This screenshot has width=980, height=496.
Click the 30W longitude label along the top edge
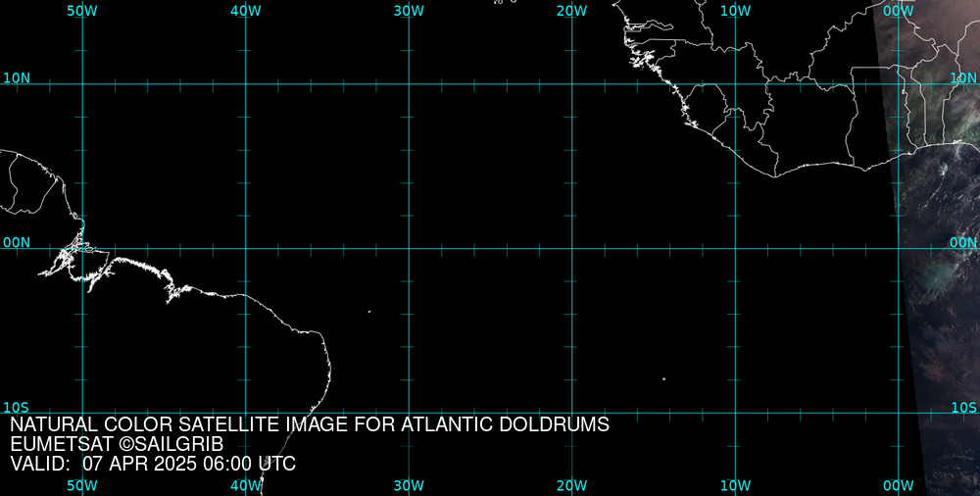(410, 11)
